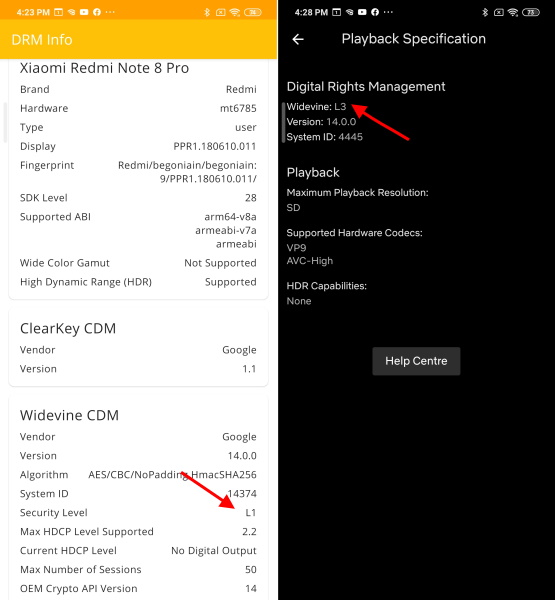Select the System ID: 4445 line
This screenshot has width=555, height=600.
pos(325,137)
